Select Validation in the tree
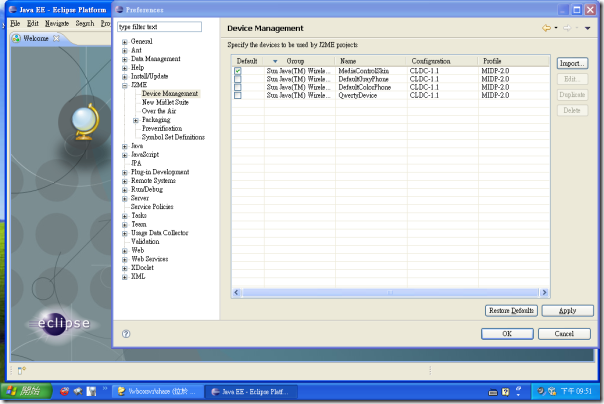604x404 pixels. (x=145, y=241)
